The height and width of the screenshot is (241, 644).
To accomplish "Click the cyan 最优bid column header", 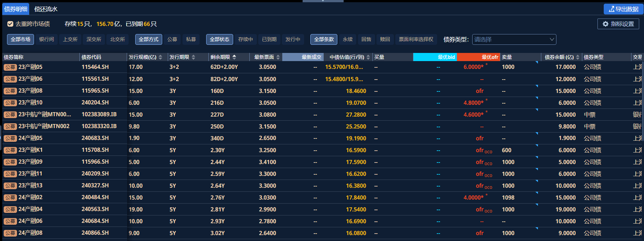I will coord(435,57).
